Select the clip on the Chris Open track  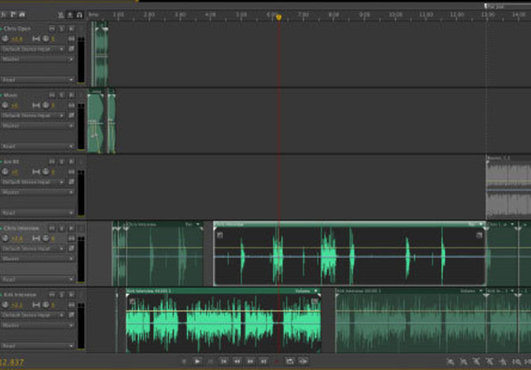pos(101,54)
